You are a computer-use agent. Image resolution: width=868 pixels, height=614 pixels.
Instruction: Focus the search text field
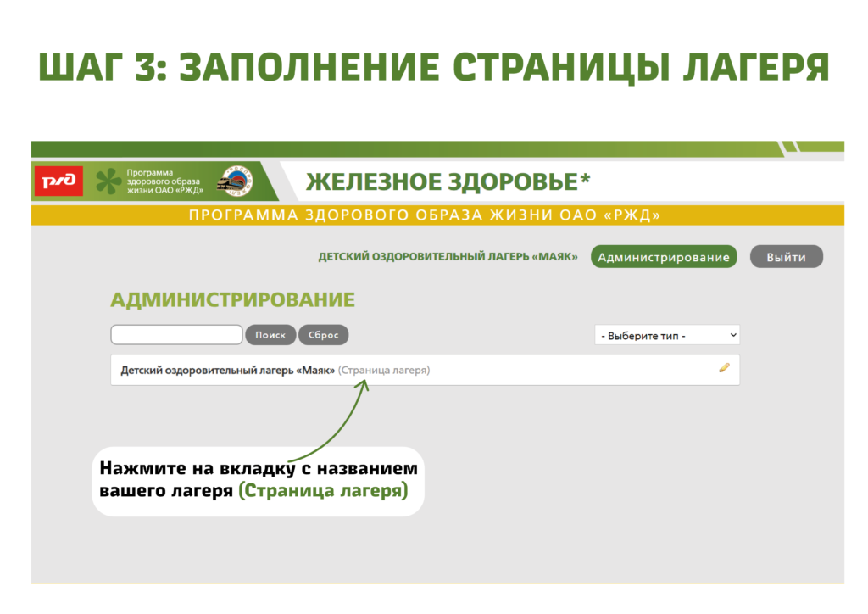point(176,335)
